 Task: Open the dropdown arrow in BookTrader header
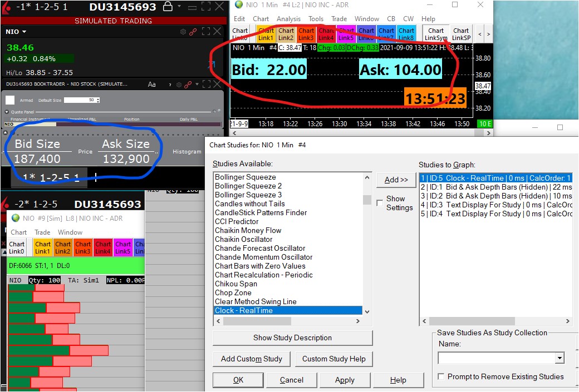point(197,85)
